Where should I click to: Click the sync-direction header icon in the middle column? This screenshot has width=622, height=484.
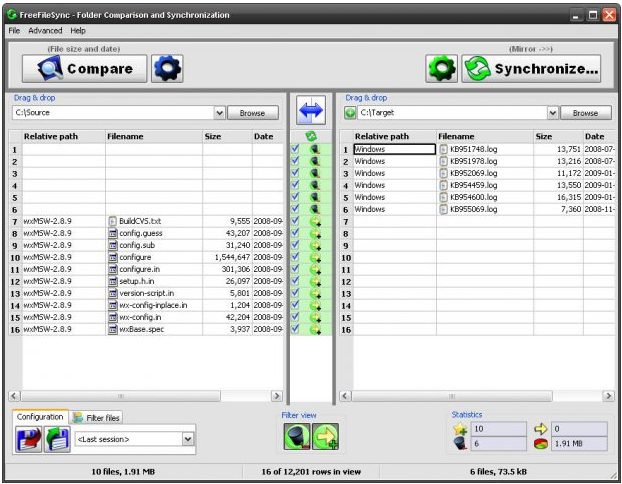coord(311,136)
